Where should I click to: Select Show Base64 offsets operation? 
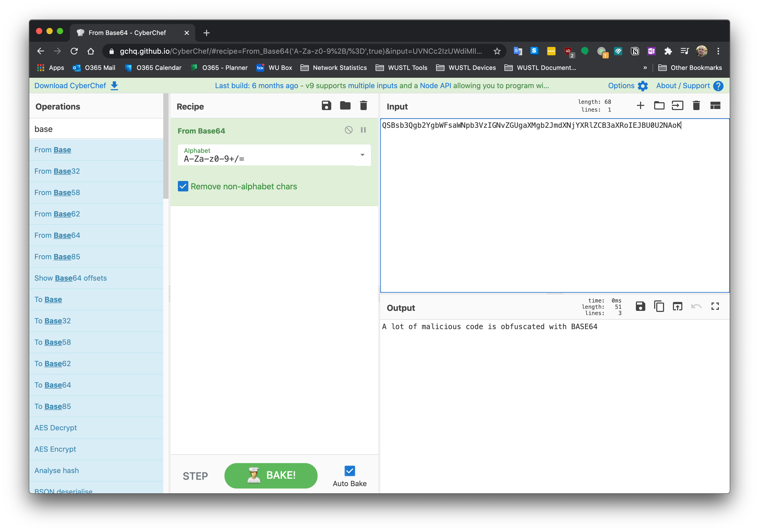96,278
